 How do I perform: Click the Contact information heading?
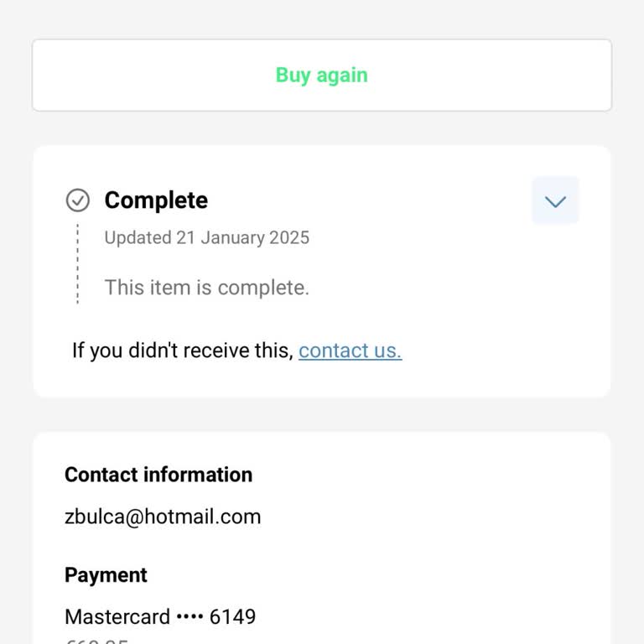(x=158, y=475)
